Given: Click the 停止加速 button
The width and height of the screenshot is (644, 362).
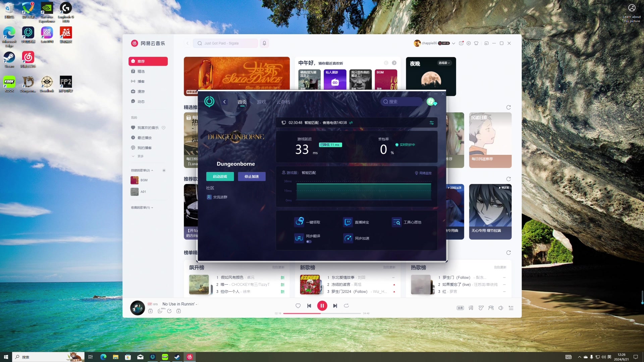Looking at the screenshot, I should [x=252, y=176].
